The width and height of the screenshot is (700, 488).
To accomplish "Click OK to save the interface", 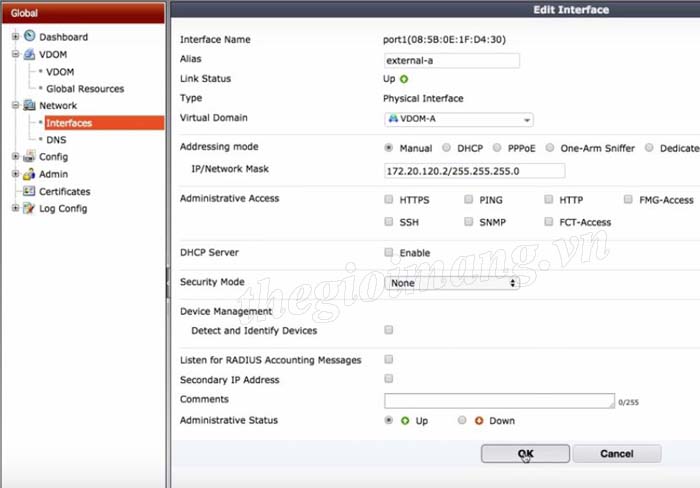I will pos(525,453).
